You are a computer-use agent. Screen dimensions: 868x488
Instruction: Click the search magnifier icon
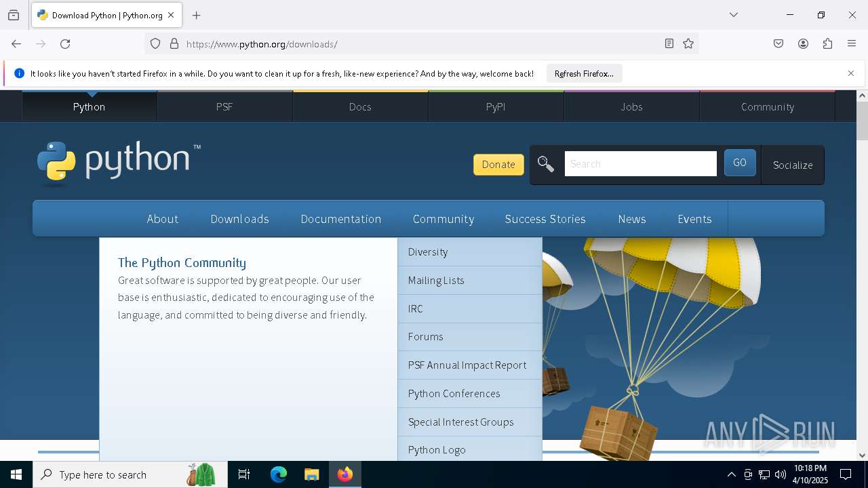(x=546, y=164)
